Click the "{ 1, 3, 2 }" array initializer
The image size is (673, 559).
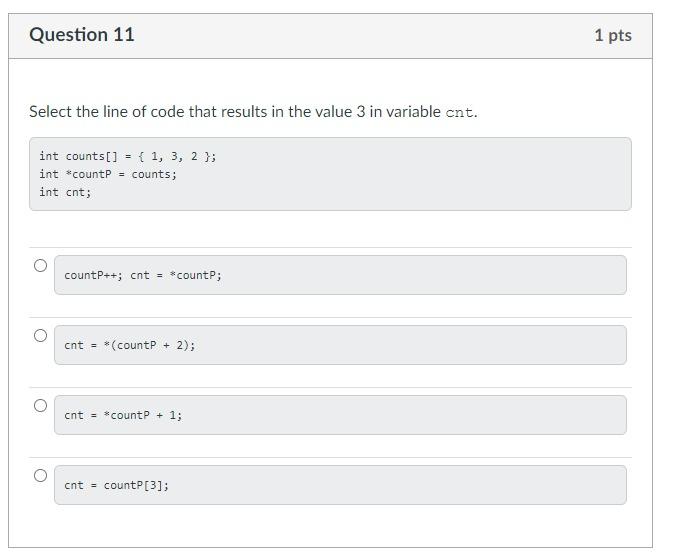click(174, 156)
